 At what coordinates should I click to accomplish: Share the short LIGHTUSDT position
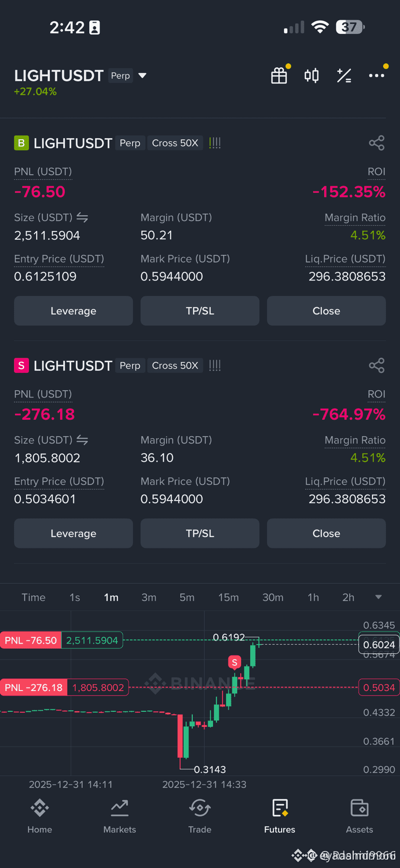click(x=377, y=366)
